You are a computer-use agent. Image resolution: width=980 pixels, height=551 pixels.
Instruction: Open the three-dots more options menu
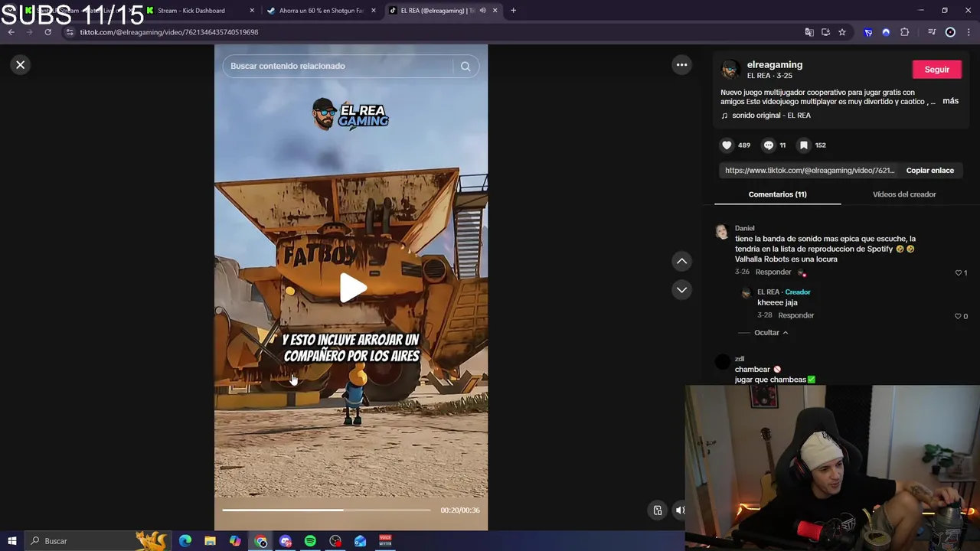(x=681, y=65)
